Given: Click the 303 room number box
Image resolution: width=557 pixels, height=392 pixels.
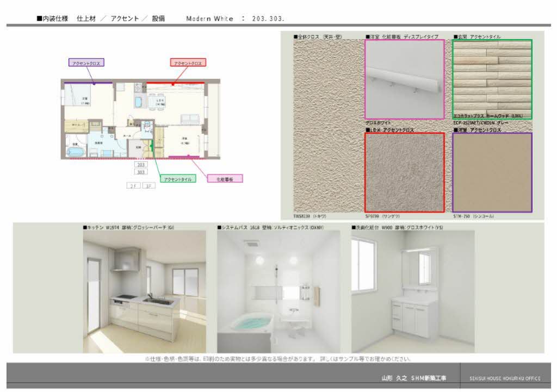Looking at the screenshot, I should tap(141, 171).
